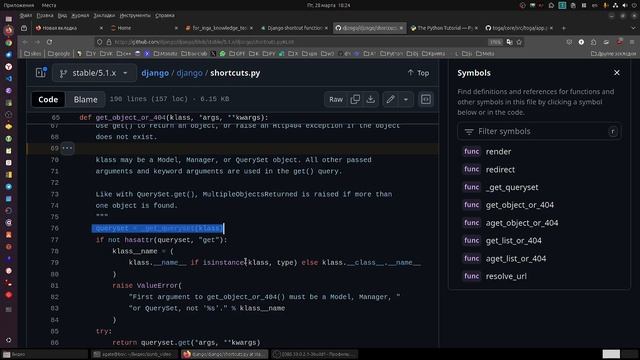Switch to the Code view tab
The image size is (640, 360).
point(48,99)
